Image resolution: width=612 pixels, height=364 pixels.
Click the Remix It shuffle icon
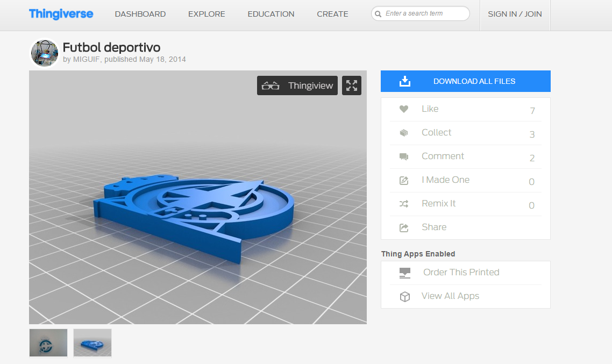pos(403,204)
